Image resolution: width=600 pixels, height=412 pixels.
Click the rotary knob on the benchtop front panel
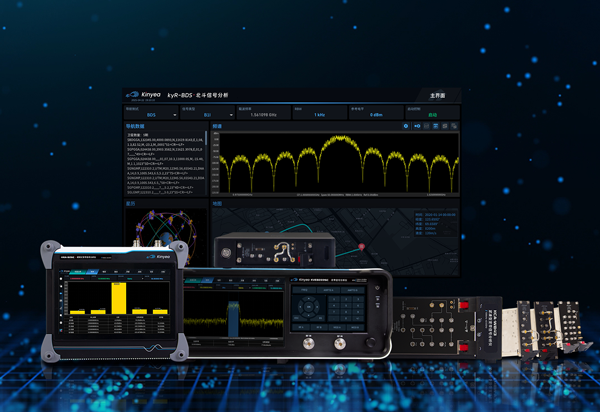(x=370, y=342)
